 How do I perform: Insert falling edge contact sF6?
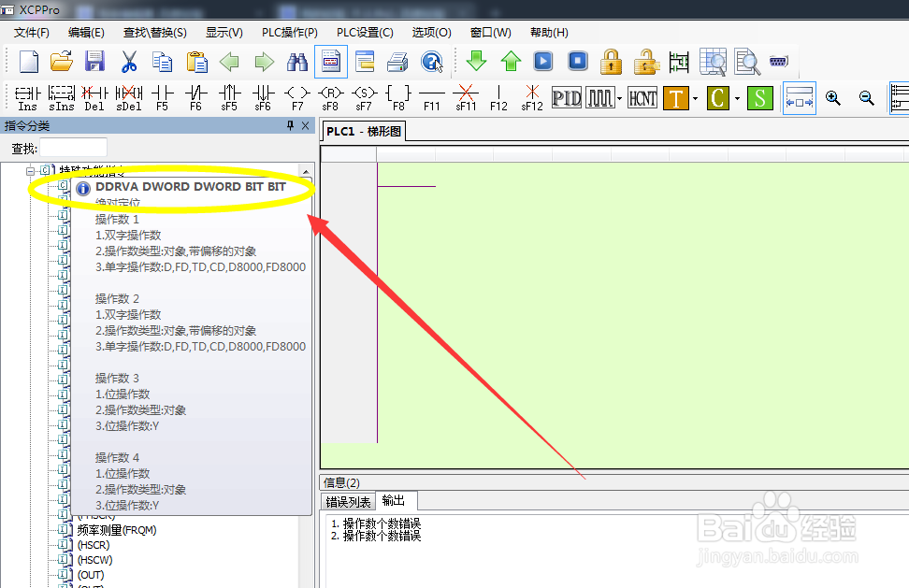(263, 98)
